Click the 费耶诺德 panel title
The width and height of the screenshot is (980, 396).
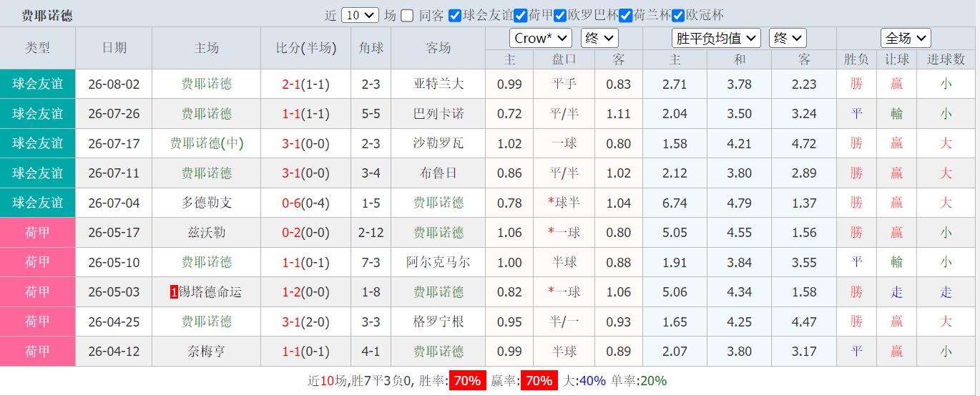[46, 15]
